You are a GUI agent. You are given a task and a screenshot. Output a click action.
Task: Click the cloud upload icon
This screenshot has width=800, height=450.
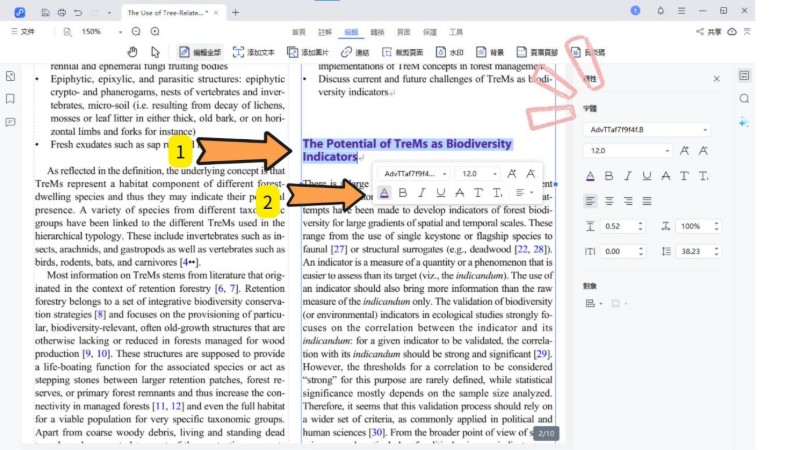(x=732, y=32)
